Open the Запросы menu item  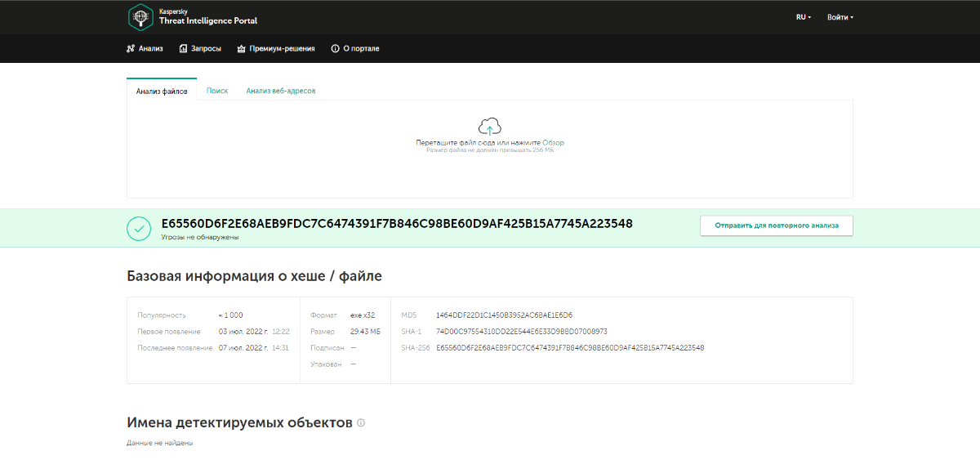tap(200, 49)
